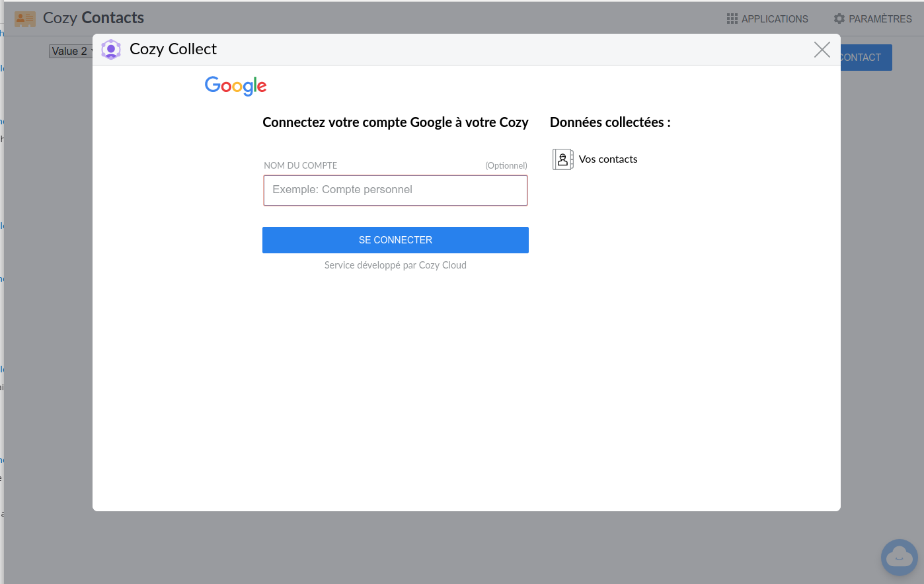Click the Cozy Contacts title text
924x584 pixels.
pos(93,18)
